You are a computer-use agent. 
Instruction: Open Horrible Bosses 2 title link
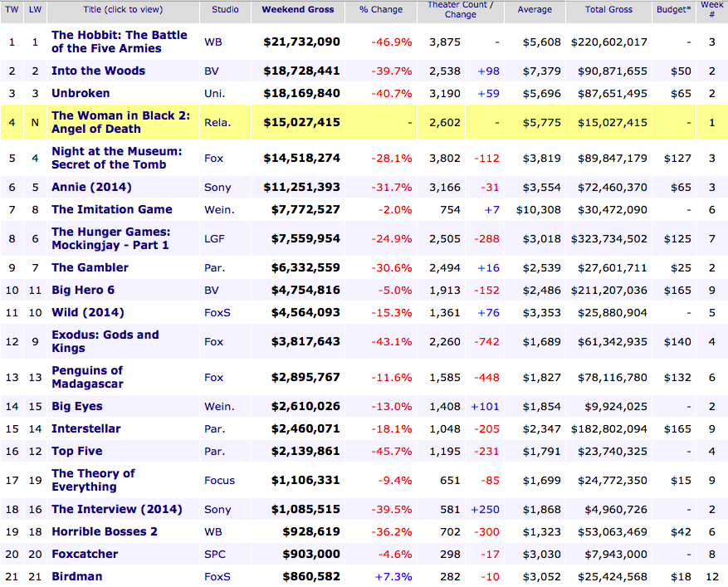tap(105, 531)
